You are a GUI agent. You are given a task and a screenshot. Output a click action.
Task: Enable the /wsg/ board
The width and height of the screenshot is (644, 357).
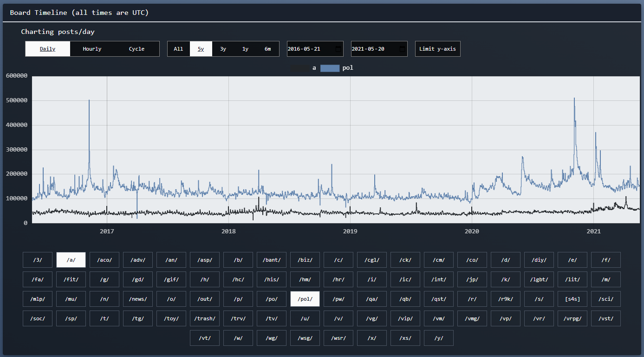[305, 338]
